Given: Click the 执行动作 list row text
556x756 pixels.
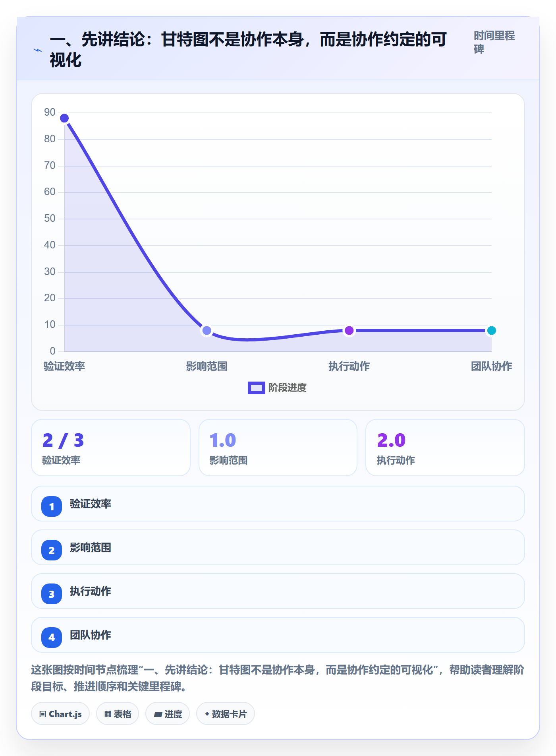Looking at the screenshot, I should click(91, 591).
